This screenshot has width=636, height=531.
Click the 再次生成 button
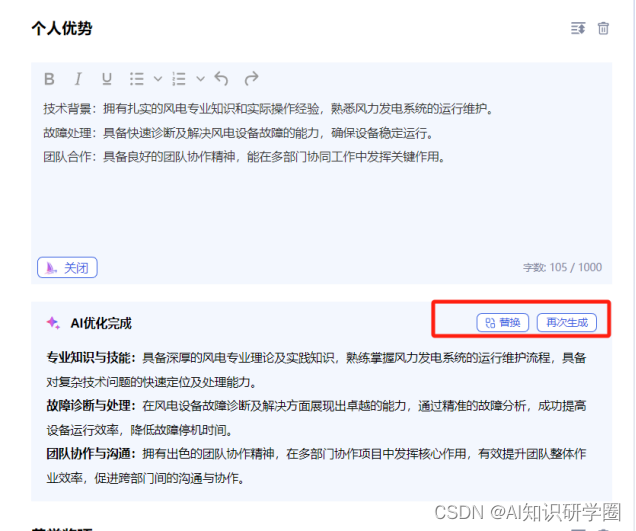pyautogui.click(x=567, y=322)
